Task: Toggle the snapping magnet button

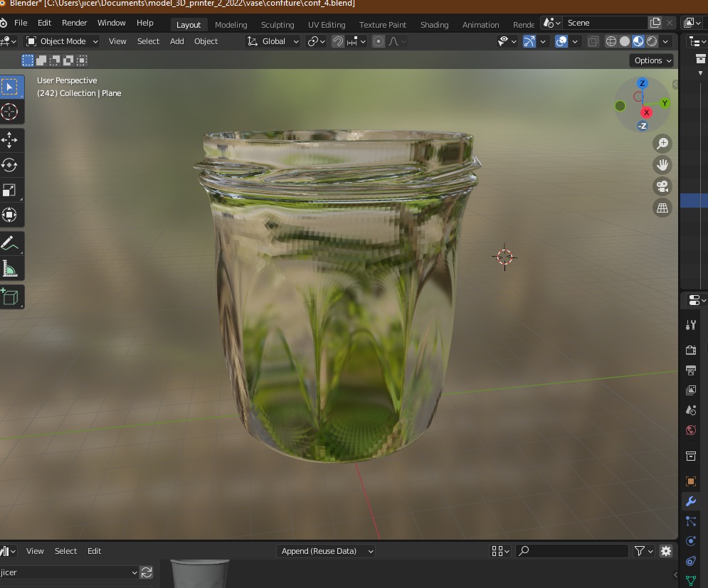Action: pos(338,41)
